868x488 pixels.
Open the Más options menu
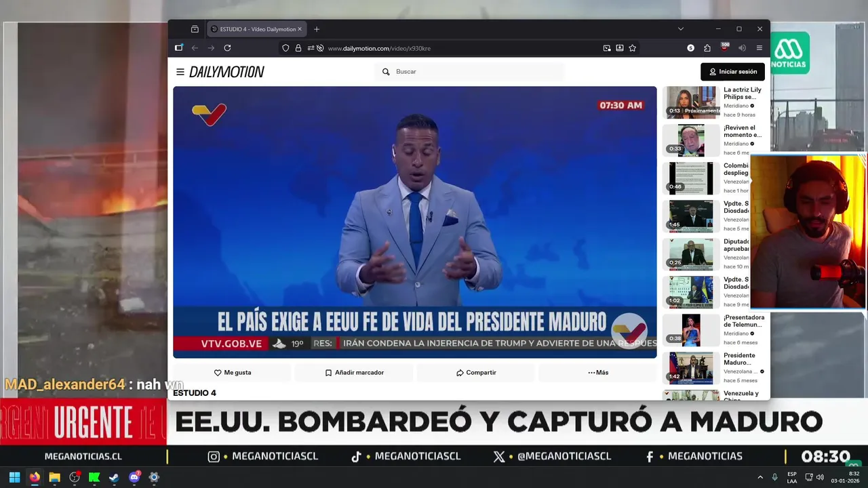598,373
